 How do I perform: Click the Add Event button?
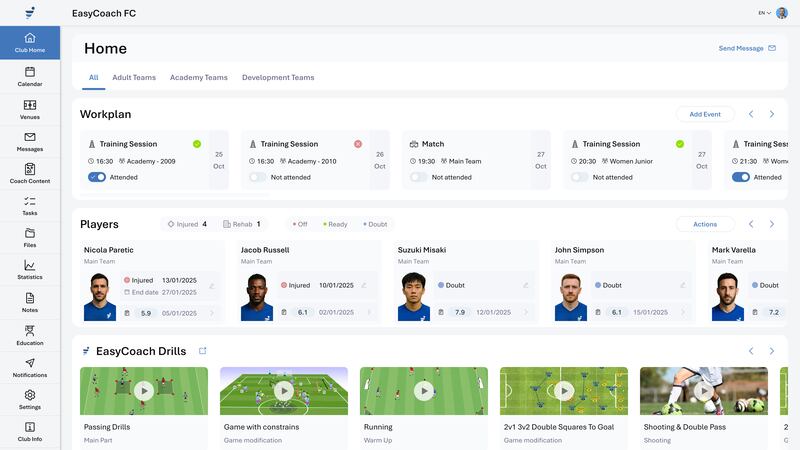coord(705,114)
